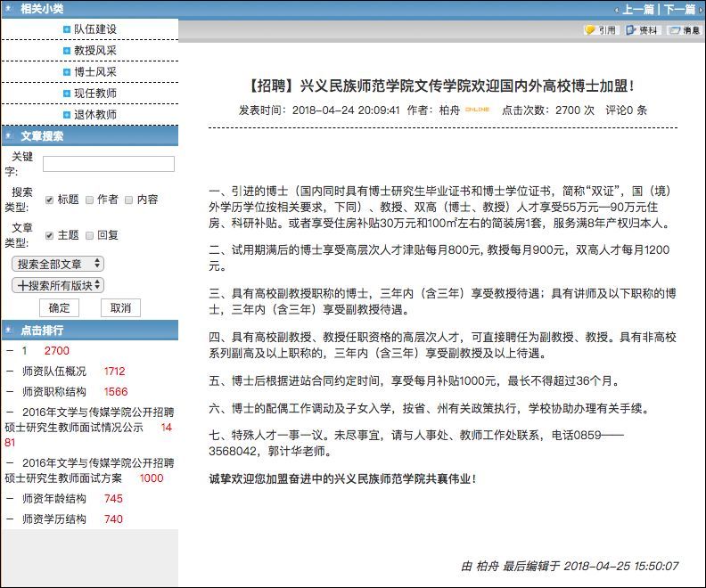Viewport: 706px width, 588px height.
Task: Click the 相关小类 header icon
Action: pyautogui.click(x=10, y=9)
